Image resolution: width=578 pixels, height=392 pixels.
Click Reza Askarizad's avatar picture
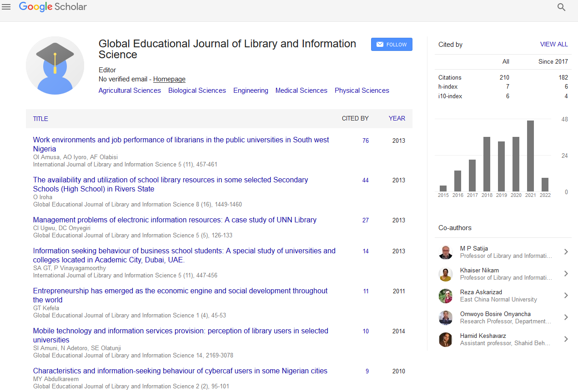pyautogui.click(x=446, y=296)
